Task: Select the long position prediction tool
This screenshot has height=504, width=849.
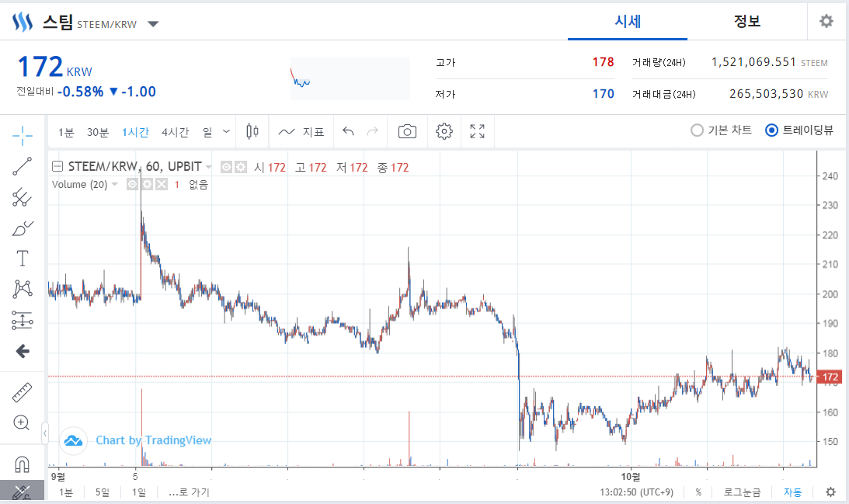Action: (x=23, y=321)
